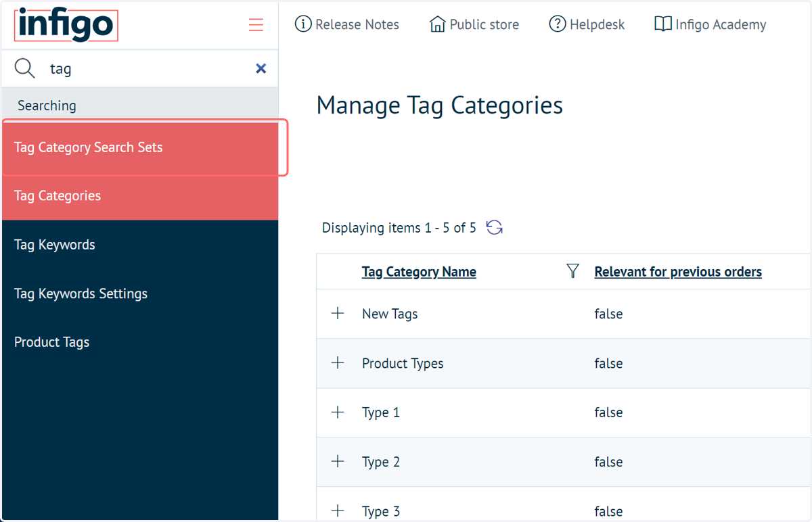Viewport: 812px width, 522px height.
Task: Select the 'Type 2' cell
Action: tap(381, 462)
